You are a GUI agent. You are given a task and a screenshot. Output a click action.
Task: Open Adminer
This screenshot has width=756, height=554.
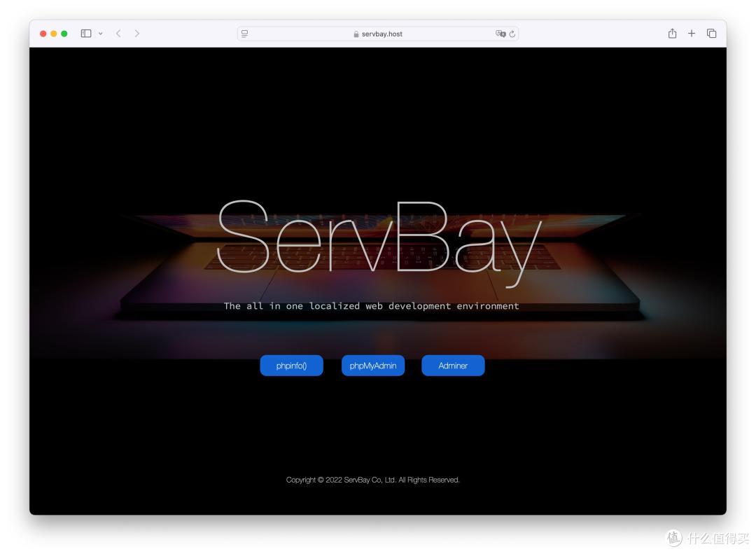[453, 365]
